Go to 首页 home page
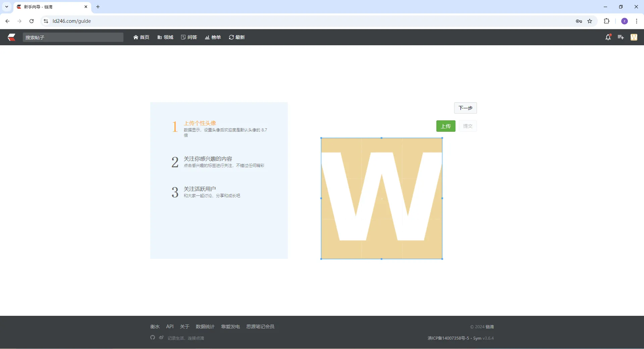This screenshot has width=644, height=349. pyautogui.click(x=141, y=37)
